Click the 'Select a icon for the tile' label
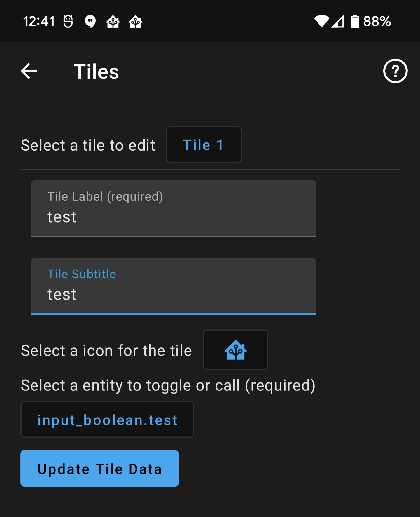 pos(106,351)
